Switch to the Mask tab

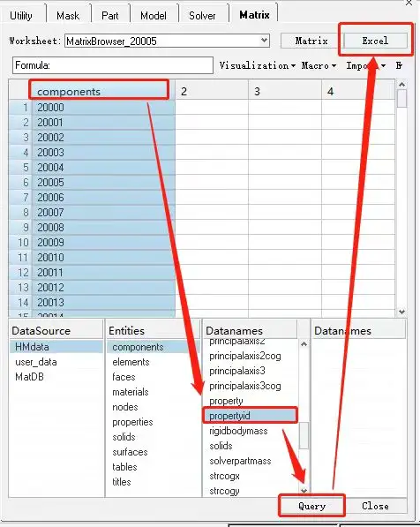(68, 16)
